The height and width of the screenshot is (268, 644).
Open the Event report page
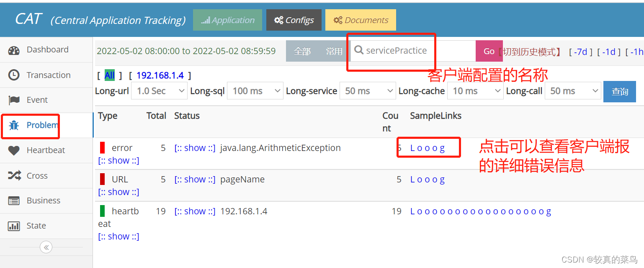click(x=46, y=100)
